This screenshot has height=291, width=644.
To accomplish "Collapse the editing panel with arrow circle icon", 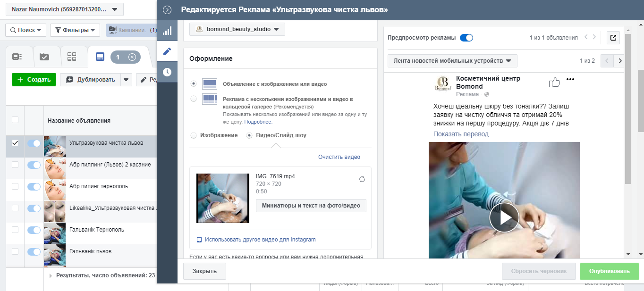I will tap(167, 10).
